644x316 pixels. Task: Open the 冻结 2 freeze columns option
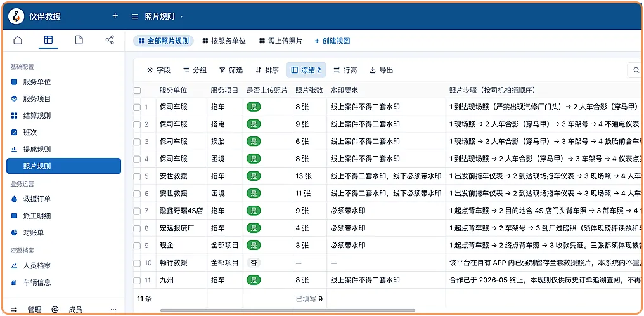point(306,70)
